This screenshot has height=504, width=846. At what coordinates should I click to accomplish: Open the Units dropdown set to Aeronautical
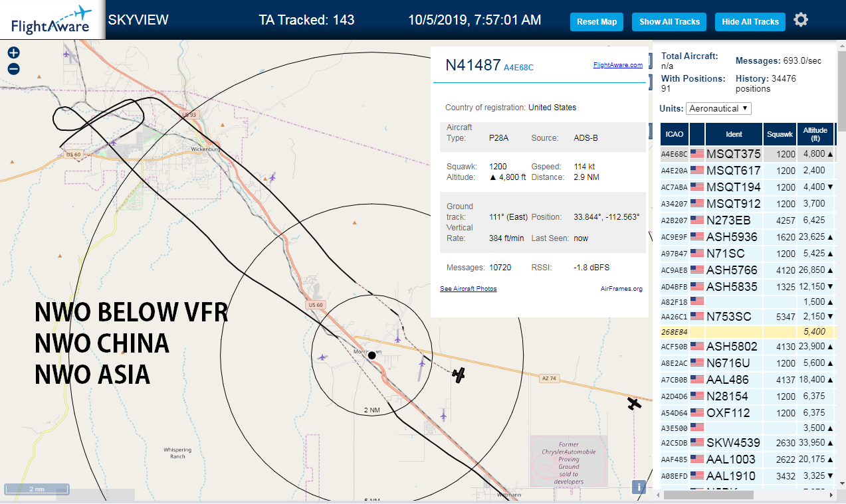[x=718, y=108]
